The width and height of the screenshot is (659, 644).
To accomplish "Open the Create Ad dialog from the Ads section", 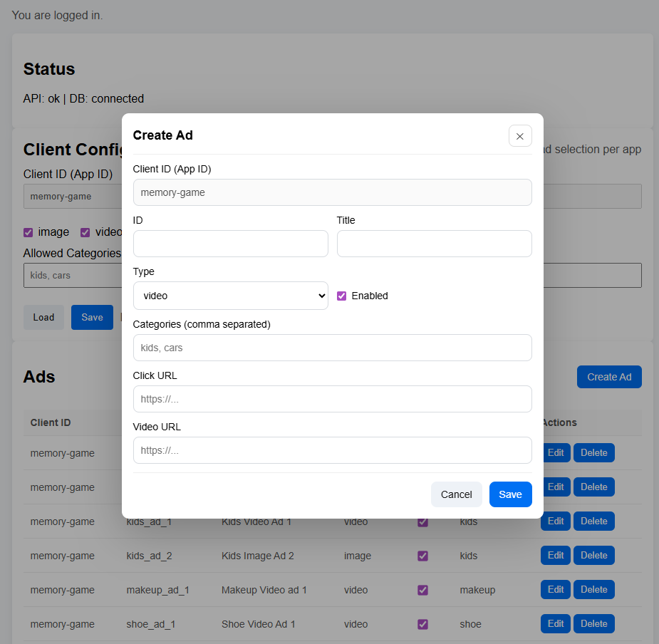I will coord(609,376).
